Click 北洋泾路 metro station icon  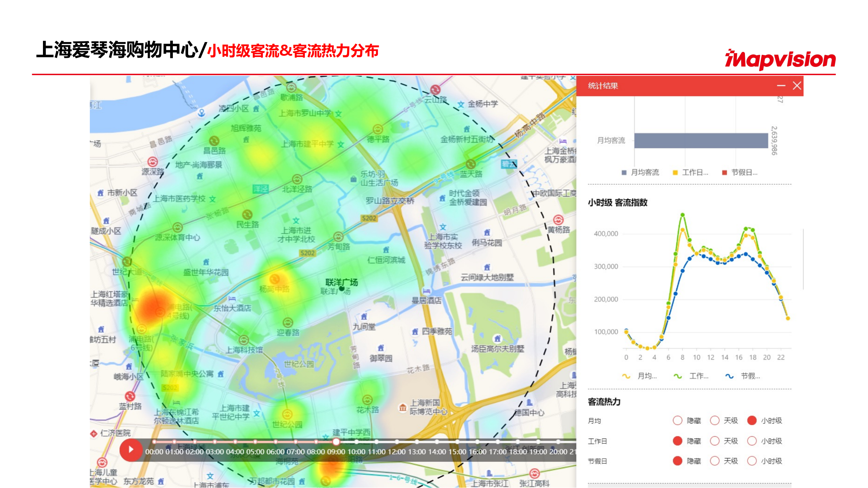[x=297, y=179]
